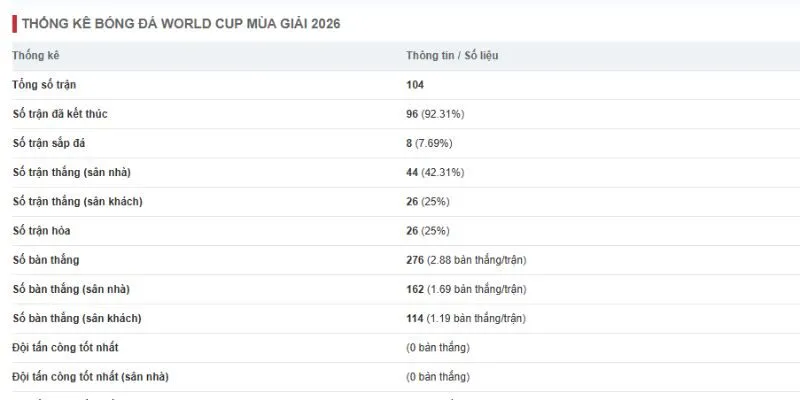The height and width of the screenshot is (400, 800).
Task: Click the total matches value 104
Action: [x=415, y=85]
